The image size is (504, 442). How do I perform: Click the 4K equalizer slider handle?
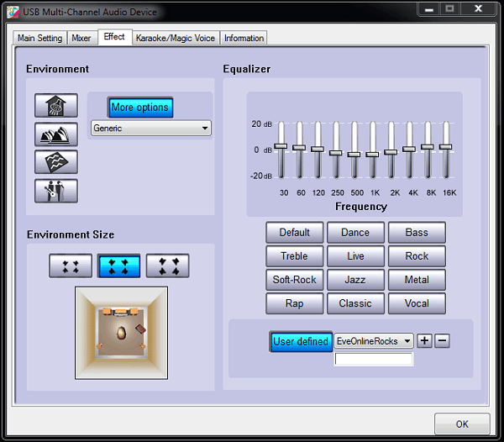click(x=409, y=150)
